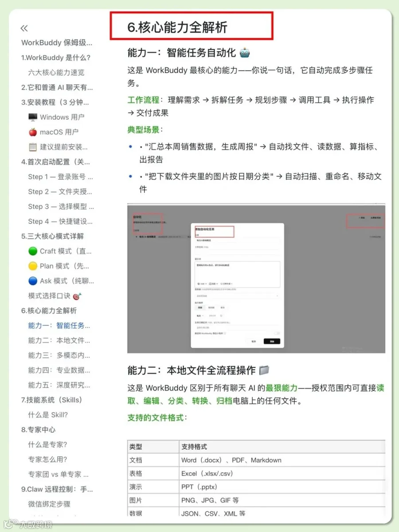Viewport: 399px width, 532px height.
Task: Open '专家团 vs 单专家' outline entry
Action: tap(59, 474)
